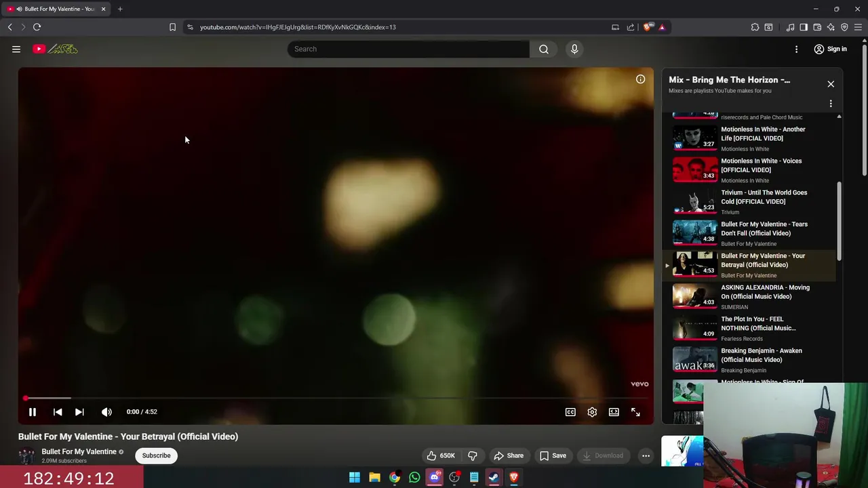This screenshot has height=488, width=868.
Task: Share this video
Action: [509, 455]
